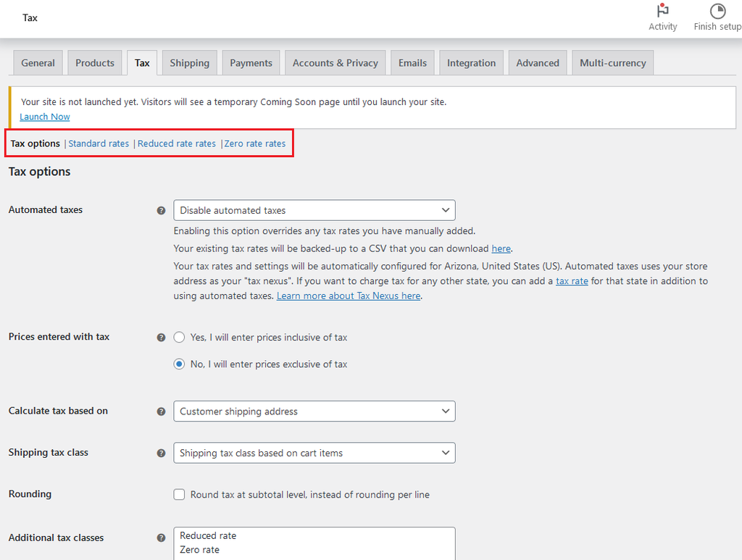Open Shipping tax class dropdown
The width and height of the screenshot is (742, 560).
314,454
